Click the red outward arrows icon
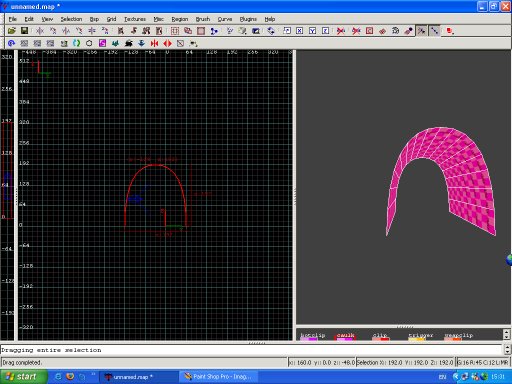Image resolution: width=512 pixels, height=384 pixels. [x=167, y=43]
